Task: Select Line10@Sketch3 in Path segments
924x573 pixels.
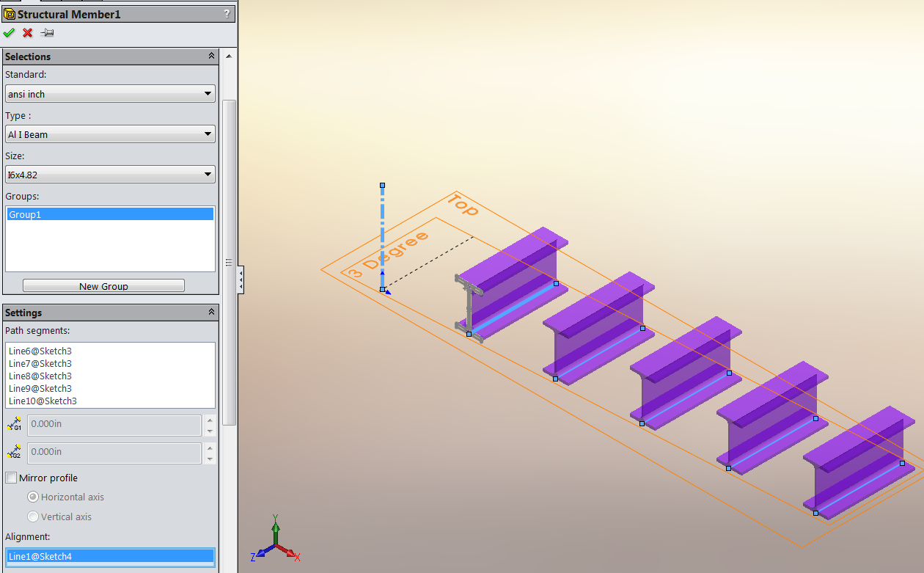Action: (x=43, y=401)
